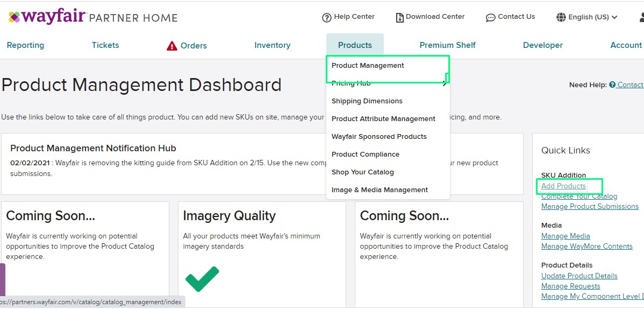Image resolution: width=644 pixels, height=309 pixels.
Task: Click the Download Center file icon
Action: click(x=399, y=18)
